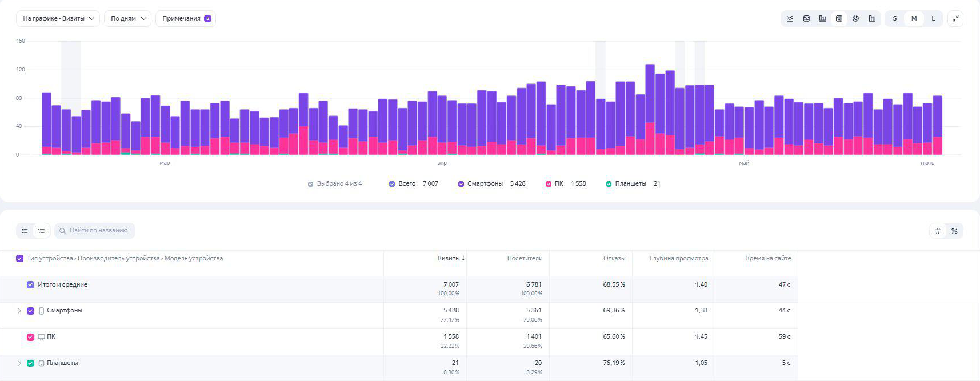This screenshot has height=381, width=980.
Task: Sort table by Время на сайте column
Action: 768,259
